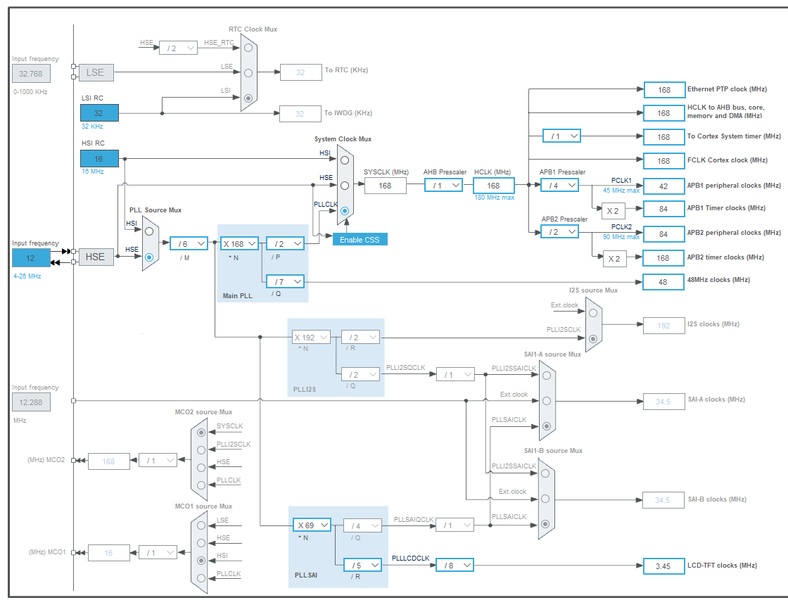Open Cortex System timer divider dropdown
The height and width of the screenshot is (602, 788).
click(562, 136)
